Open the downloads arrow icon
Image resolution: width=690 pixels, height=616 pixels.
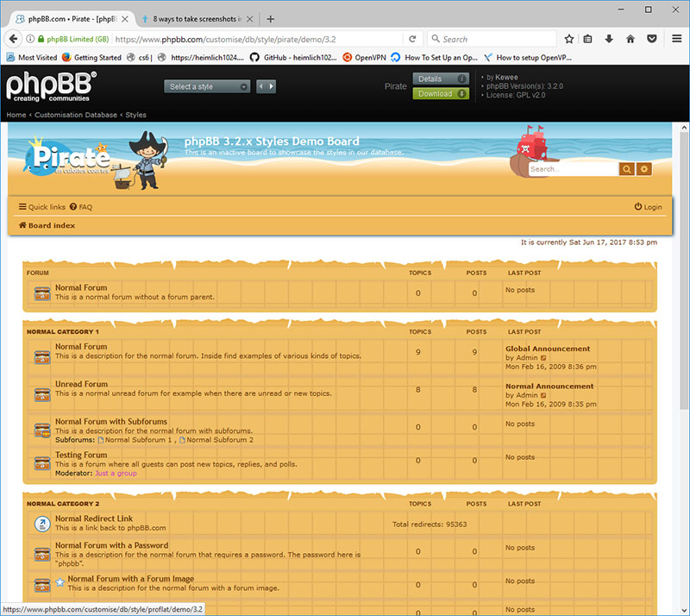tap(609, 39)
